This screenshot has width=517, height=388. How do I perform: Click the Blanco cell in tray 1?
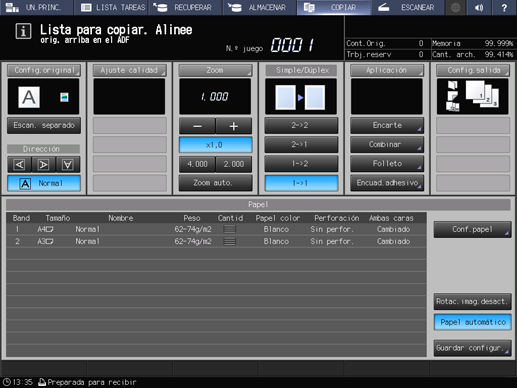(276, 229)
